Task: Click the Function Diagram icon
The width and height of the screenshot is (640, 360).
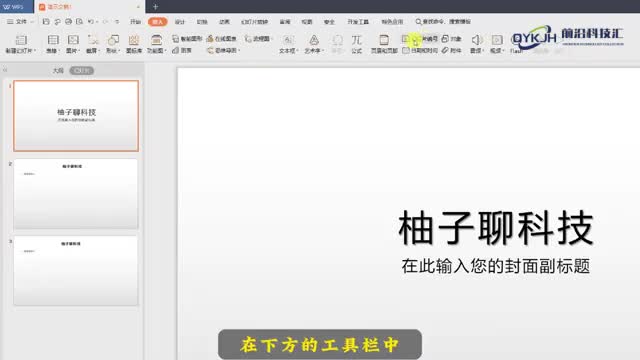Action: click(156, 40)
